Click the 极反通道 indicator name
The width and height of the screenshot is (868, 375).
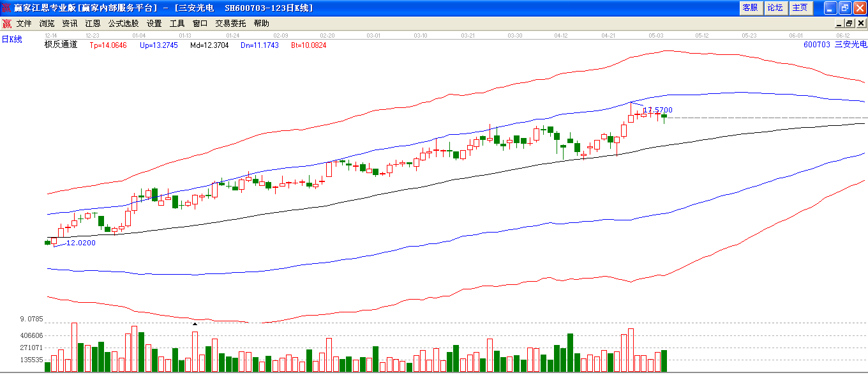(61, 45)
